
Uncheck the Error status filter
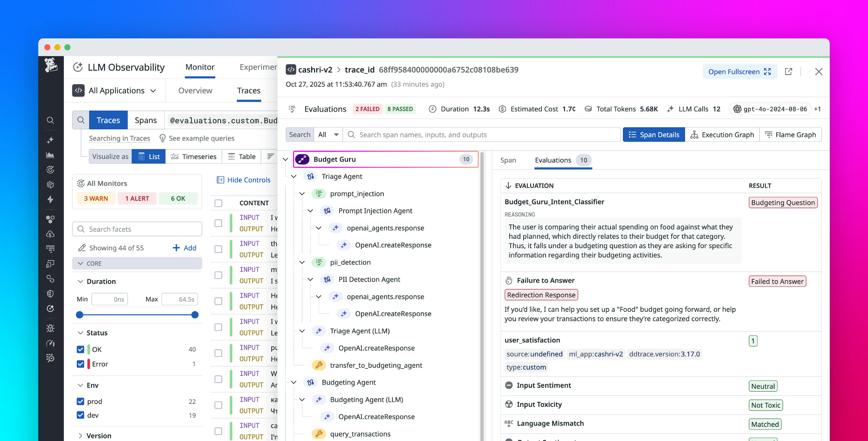coord(80,364)
